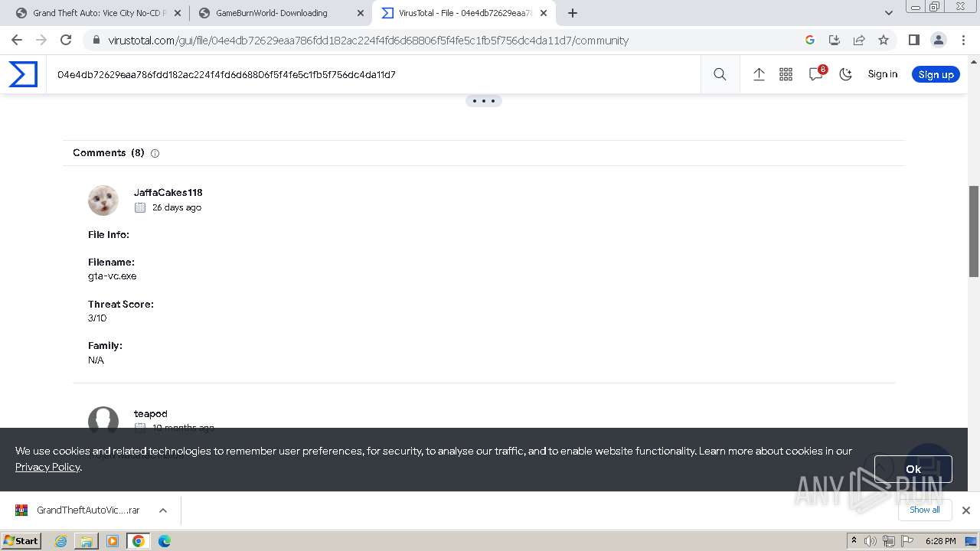Click the search magnifier icon
This screenshot has width=980, height=551.
(x=720, y=74)
